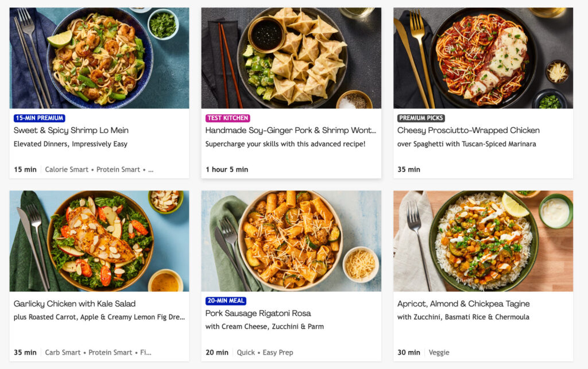Open the Cheesy Prosciutto-Wrapped Chicken recipe
The width and height of the screenshot is (588, 369).
coord(469,130)
